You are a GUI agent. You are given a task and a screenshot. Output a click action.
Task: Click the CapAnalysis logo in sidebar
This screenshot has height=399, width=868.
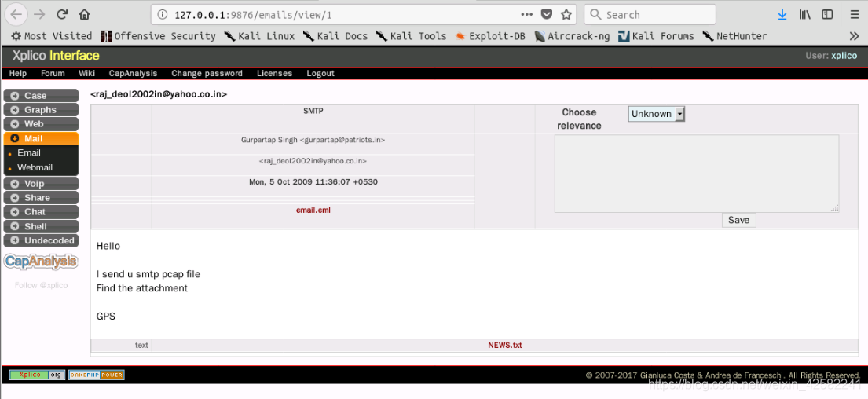41,262
